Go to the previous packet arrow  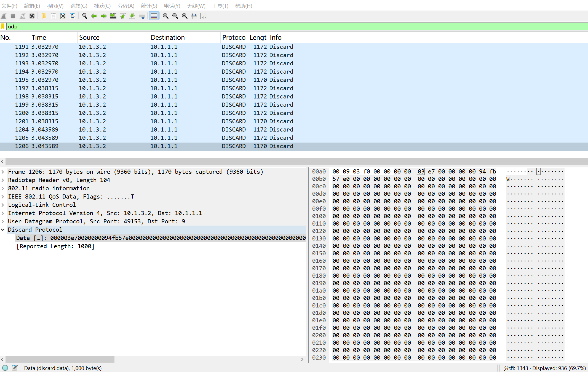[94, 16]
